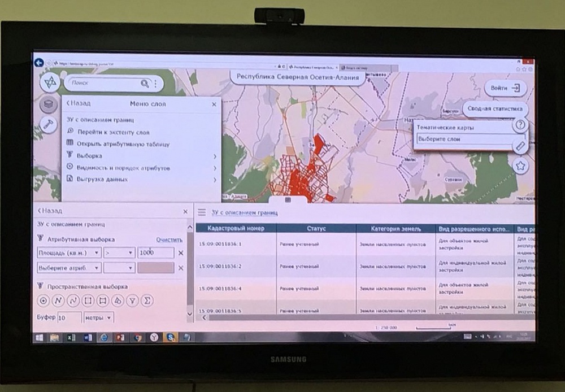The height and width of the screenshot is (392, 565).
Task: Open the star favorites button
Action: 520,166
